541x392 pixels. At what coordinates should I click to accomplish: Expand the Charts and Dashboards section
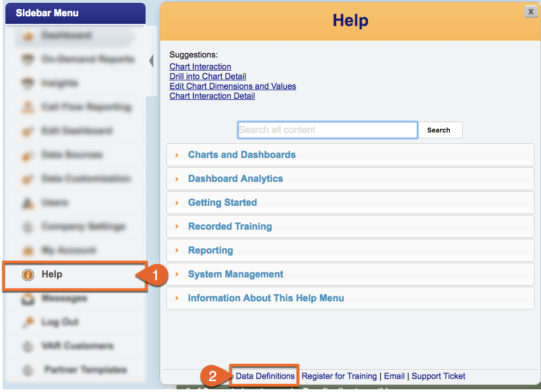(242, 155)
